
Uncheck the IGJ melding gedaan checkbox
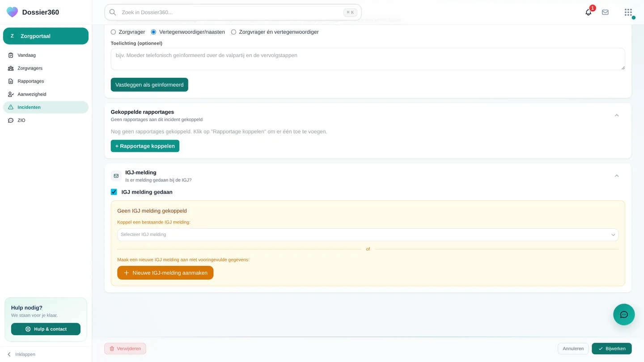pos(114,192)
